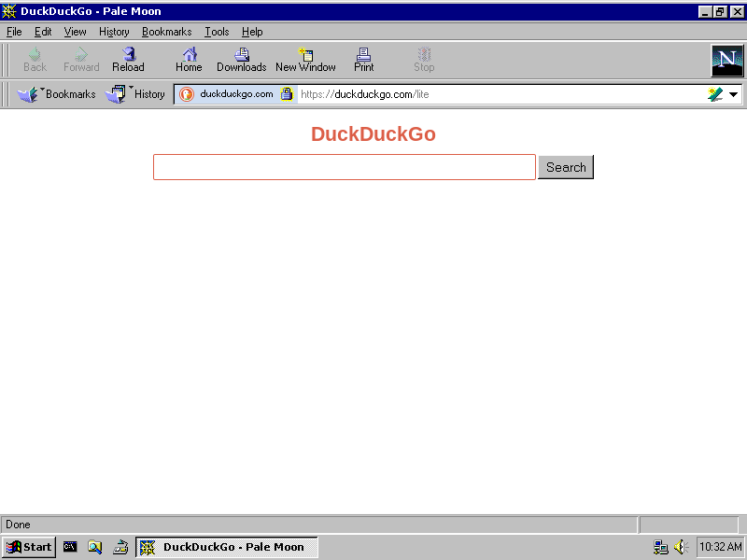Click the Pale Moon logo throbber
The image size is (747, 560).
pyautogui.click(x=726, y=60)
